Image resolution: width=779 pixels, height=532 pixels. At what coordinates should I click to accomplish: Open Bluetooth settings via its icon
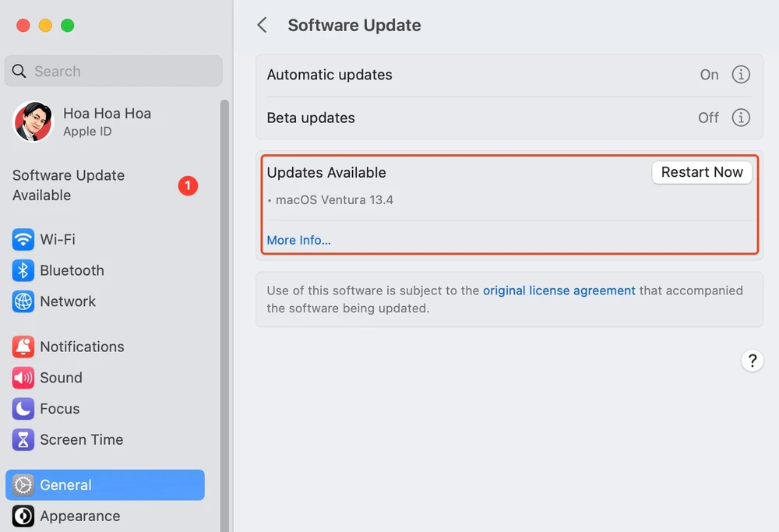click(23, 270)
